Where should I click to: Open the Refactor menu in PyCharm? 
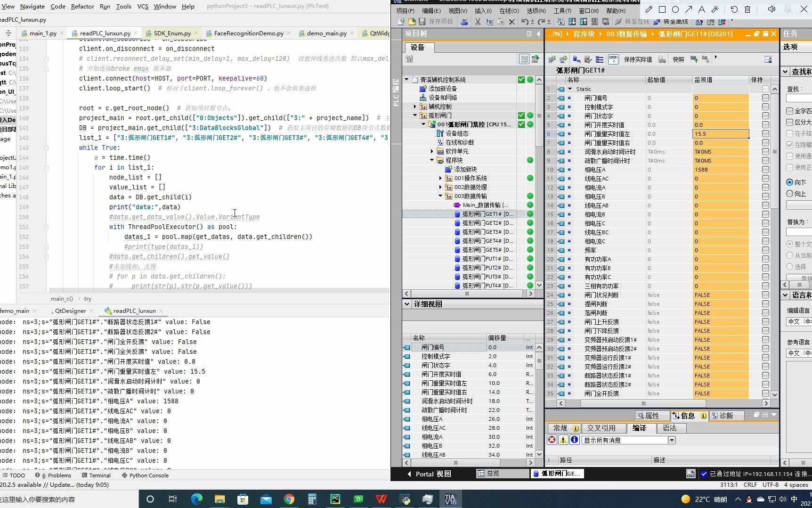pos(82,6)
